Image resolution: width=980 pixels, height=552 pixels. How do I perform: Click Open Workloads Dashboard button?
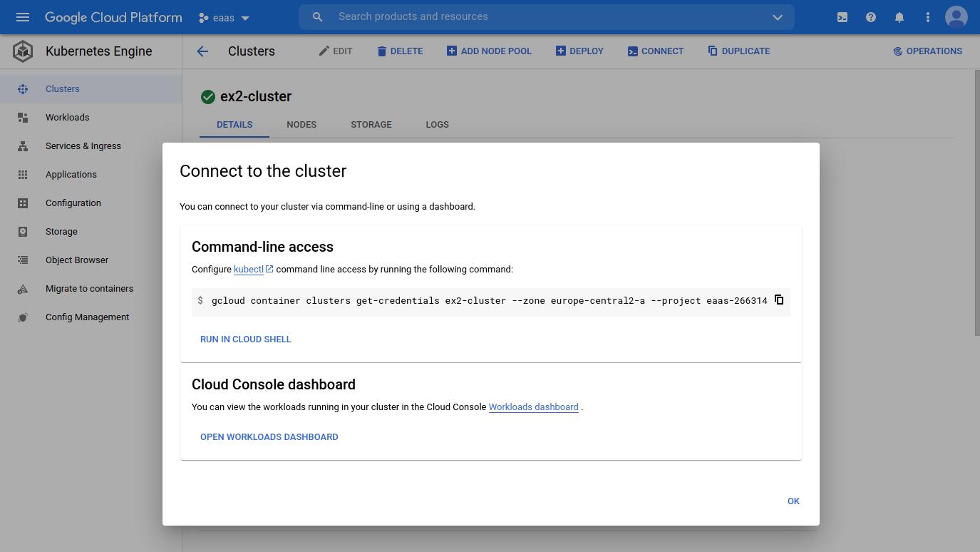click(269, 437)
